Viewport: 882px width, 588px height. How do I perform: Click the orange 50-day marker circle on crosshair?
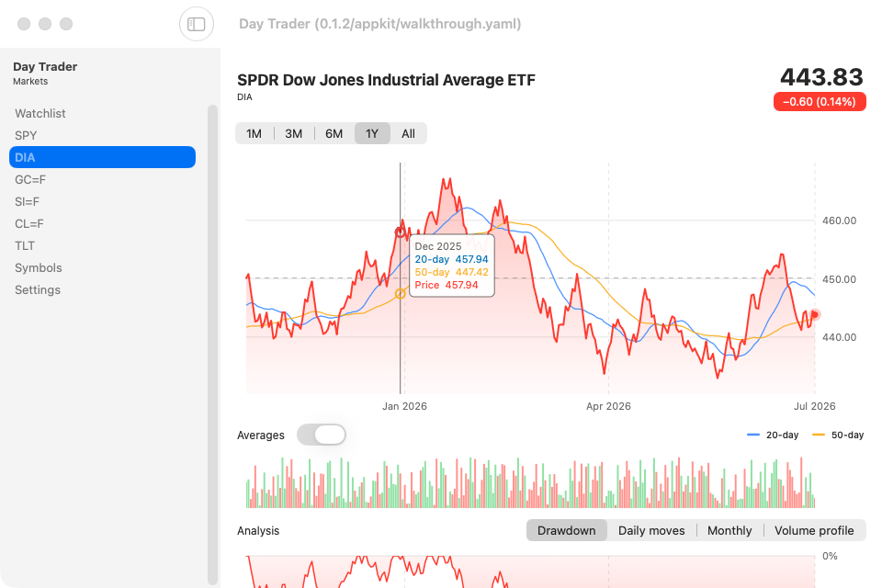click(x=400, y=294)
